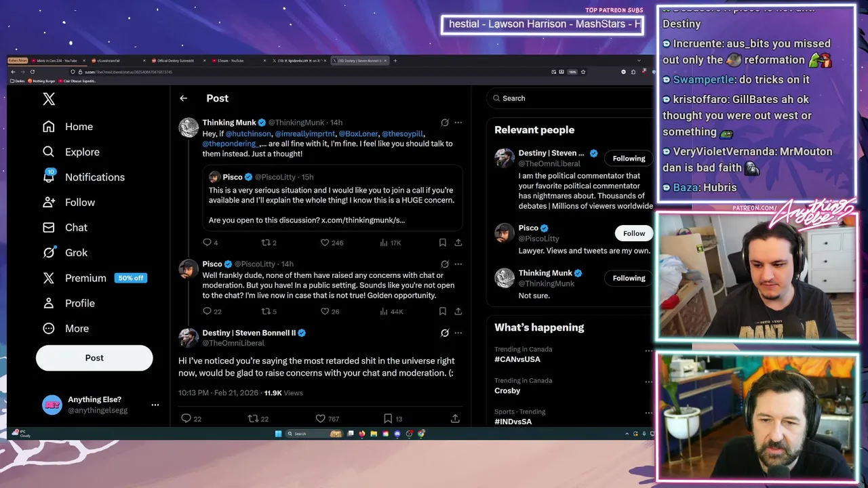Share Pisco's 14h reply

pyautogui.click(x=458, y=311)
